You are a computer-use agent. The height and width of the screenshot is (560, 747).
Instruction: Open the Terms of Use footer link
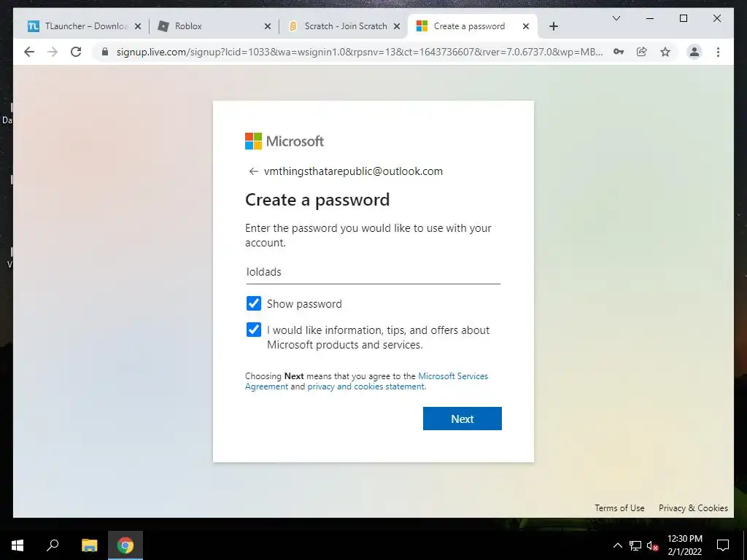pos(619,508)
